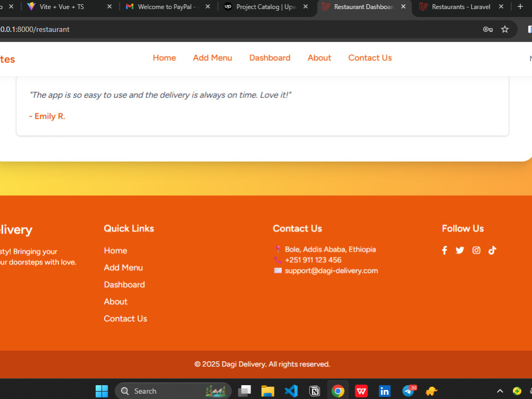The image size is (532, 399).
Task: Open the Twitter icon in Follow Us
Action: tap(460, 251)
